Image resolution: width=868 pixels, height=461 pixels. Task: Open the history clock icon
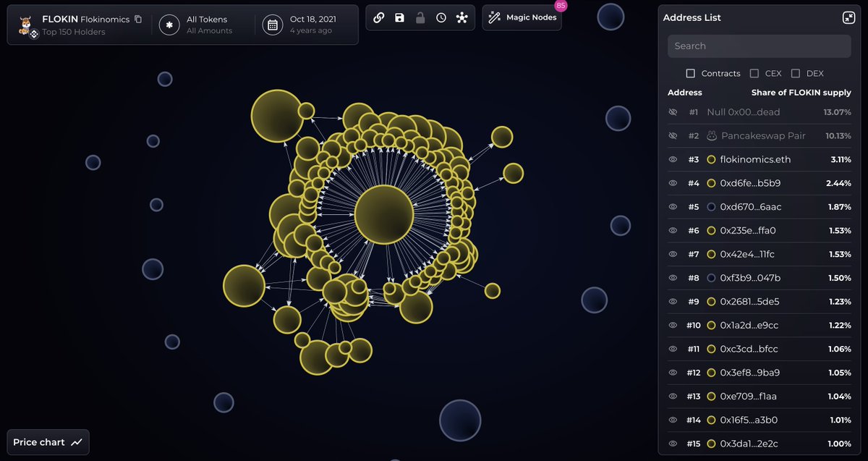(x=441, y=17)
